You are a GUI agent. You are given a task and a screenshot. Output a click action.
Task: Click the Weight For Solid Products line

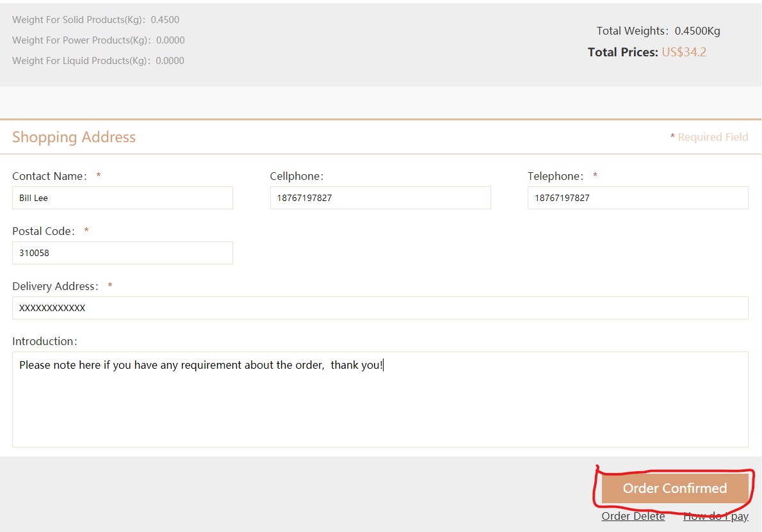click(96, 20)
